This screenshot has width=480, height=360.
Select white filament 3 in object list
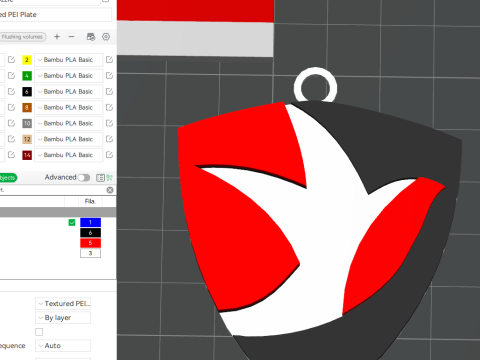pos(90,253)
